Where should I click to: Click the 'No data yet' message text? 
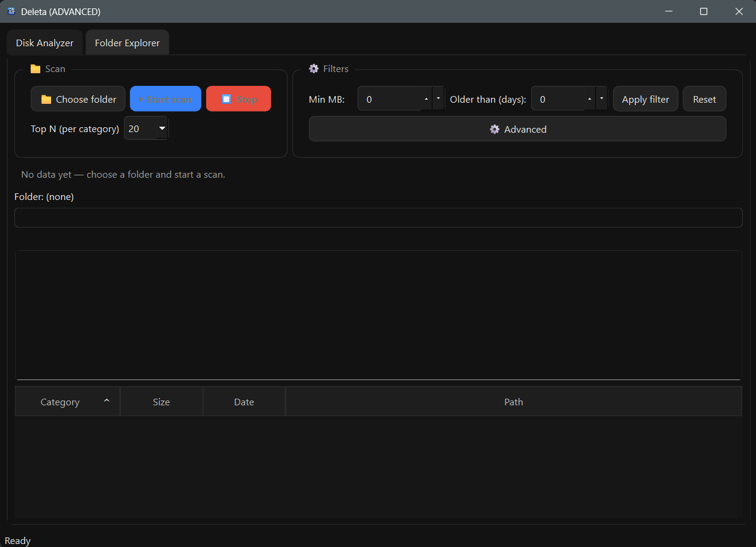(x=123, y=174)
